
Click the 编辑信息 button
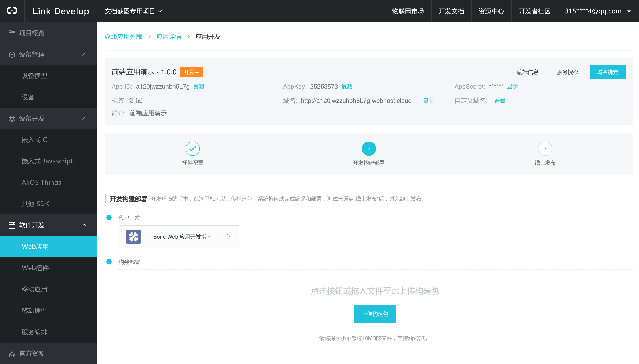coord(528,72)
